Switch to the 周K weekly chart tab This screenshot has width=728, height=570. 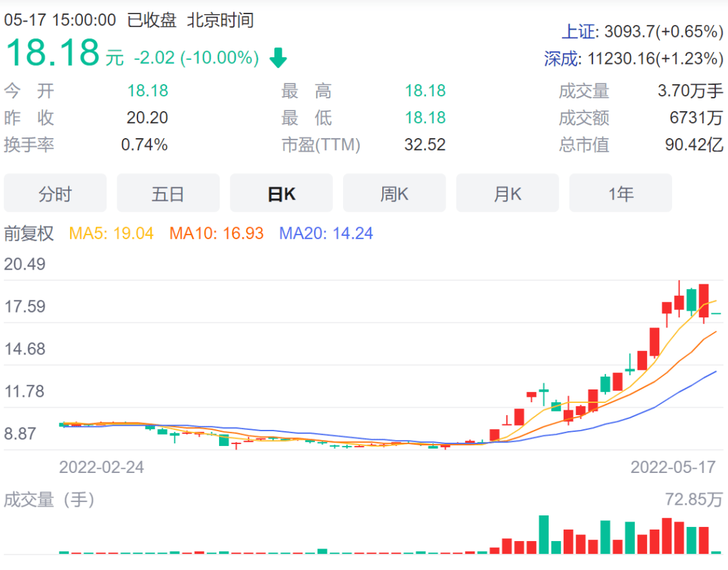394,193
